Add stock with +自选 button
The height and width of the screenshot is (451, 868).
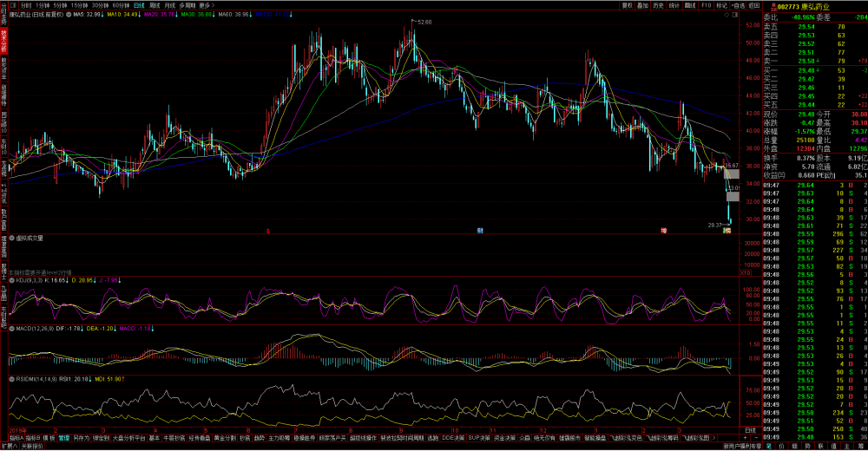click(739, 5)
